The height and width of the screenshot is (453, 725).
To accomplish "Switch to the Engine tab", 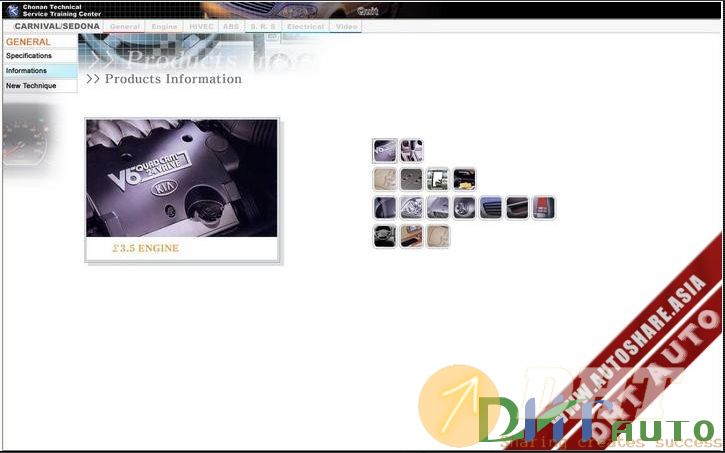I will pos(164,26).
